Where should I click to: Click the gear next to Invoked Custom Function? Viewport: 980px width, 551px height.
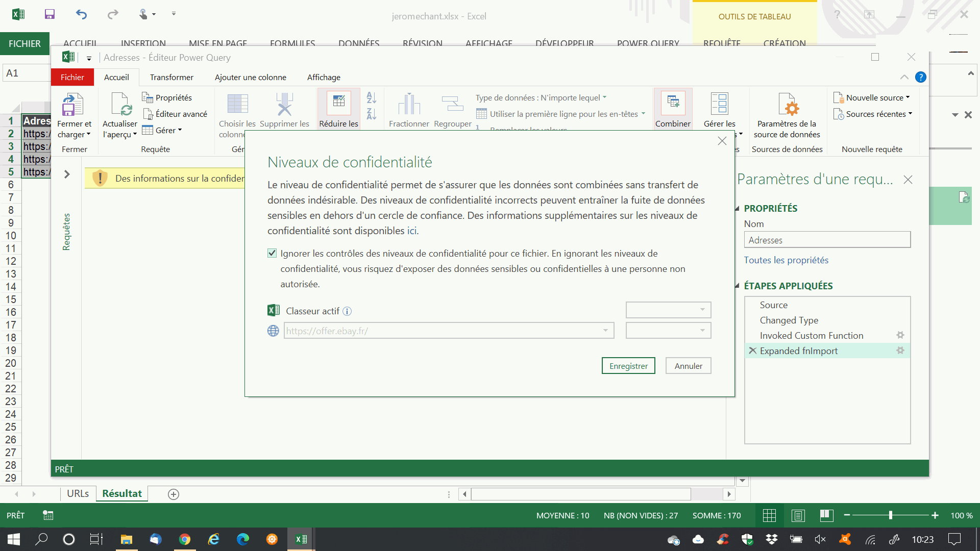coord(900,335)
